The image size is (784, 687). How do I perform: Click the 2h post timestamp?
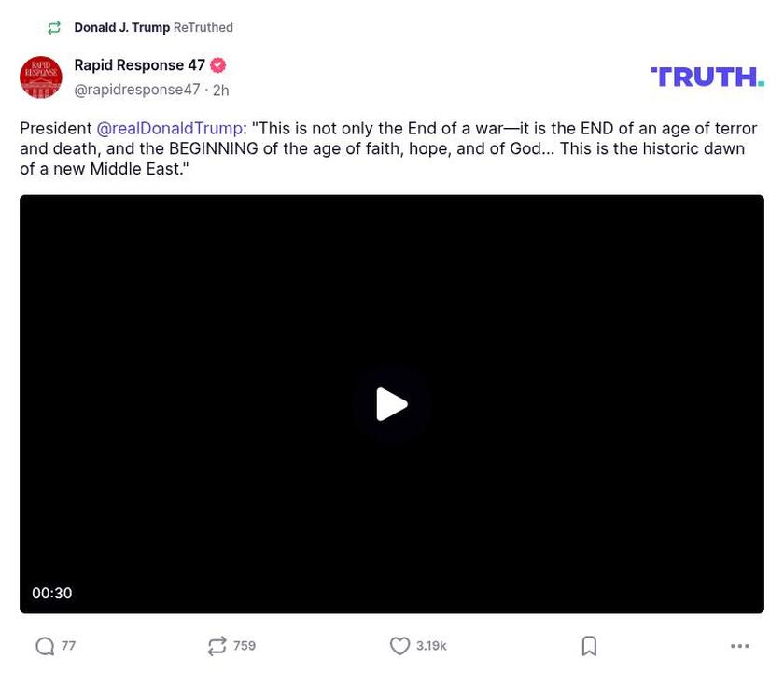pos(220,91)
